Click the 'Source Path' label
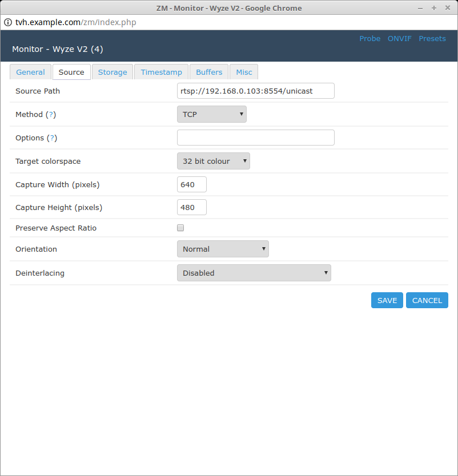 38,91
